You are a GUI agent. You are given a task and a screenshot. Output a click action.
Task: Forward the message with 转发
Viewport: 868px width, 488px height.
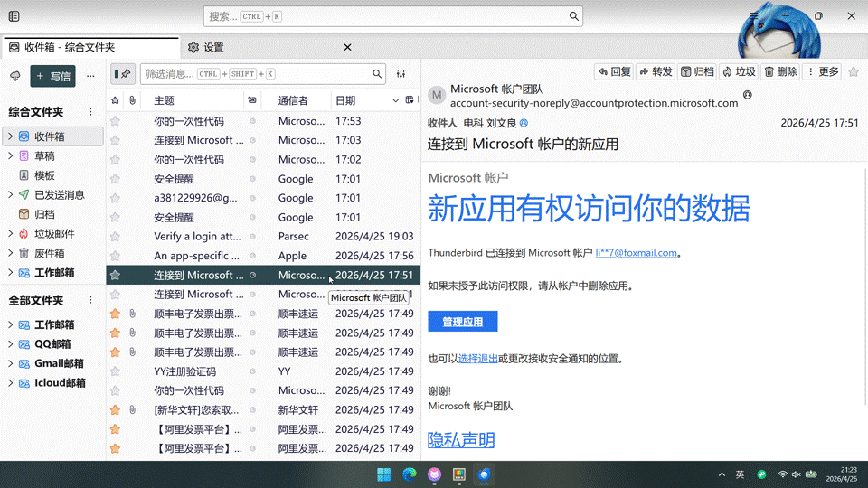click(656, 71)
